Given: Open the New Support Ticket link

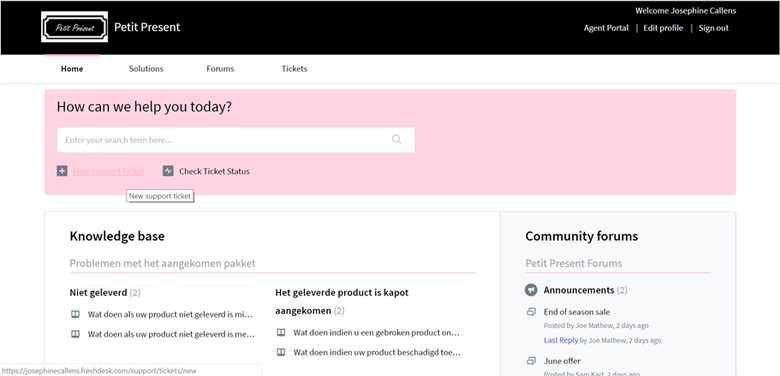Looking at the screenshot, I should [x=108, y=171].
